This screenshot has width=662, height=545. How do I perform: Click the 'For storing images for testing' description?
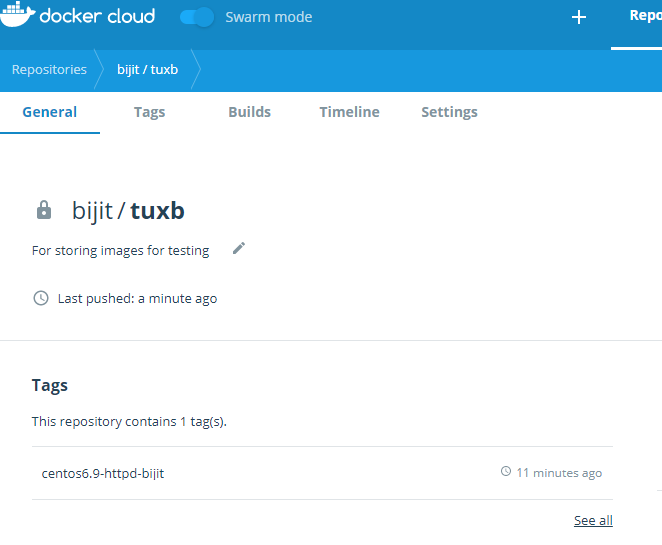point(120,251)
